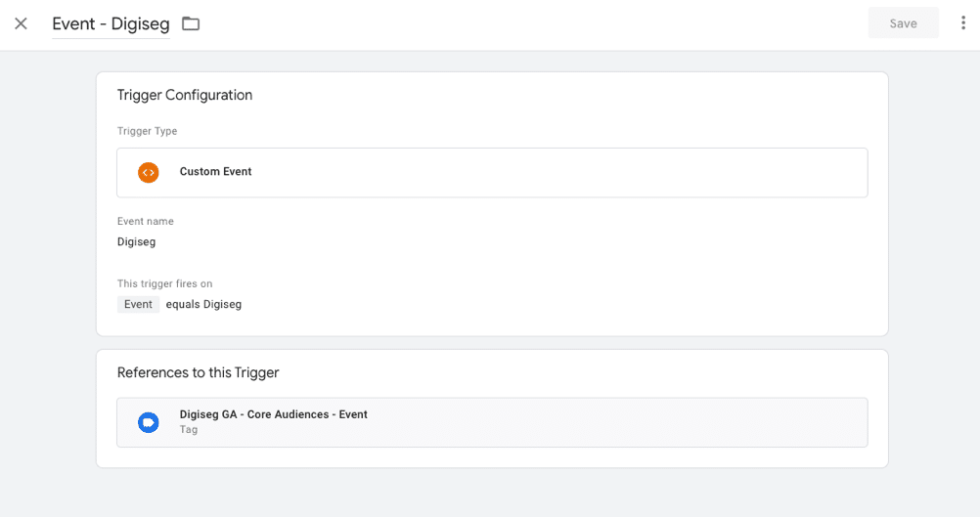Click the orange Custom Event icon
The image size is (980, 517).
tap(148, 172)
